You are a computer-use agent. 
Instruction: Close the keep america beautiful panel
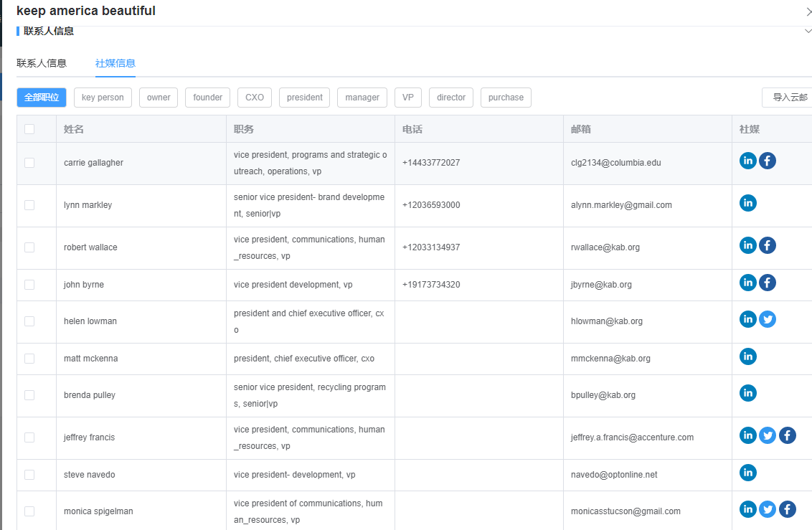[x=809, y=11]
